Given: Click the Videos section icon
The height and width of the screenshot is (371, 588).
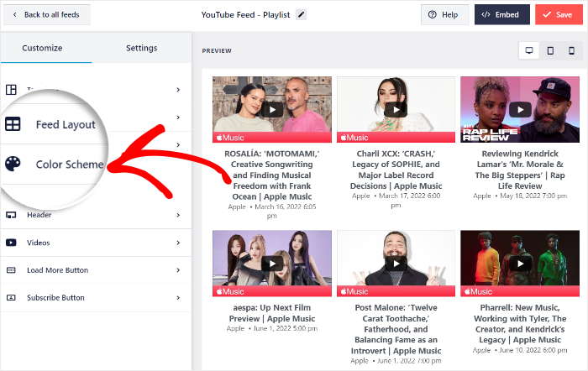Looking at the screenshot, I should click(11, 243).
